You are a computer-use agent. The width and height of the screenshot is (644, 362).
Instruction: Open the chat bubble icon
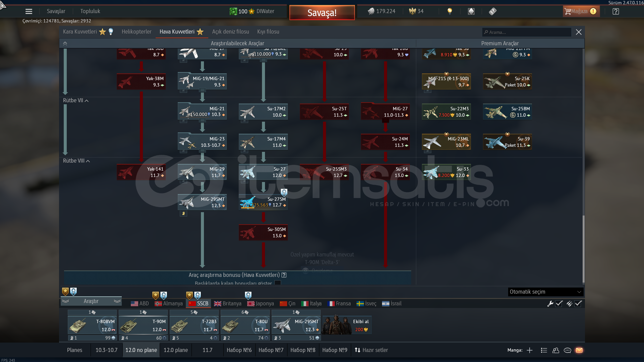coord(568,350)
